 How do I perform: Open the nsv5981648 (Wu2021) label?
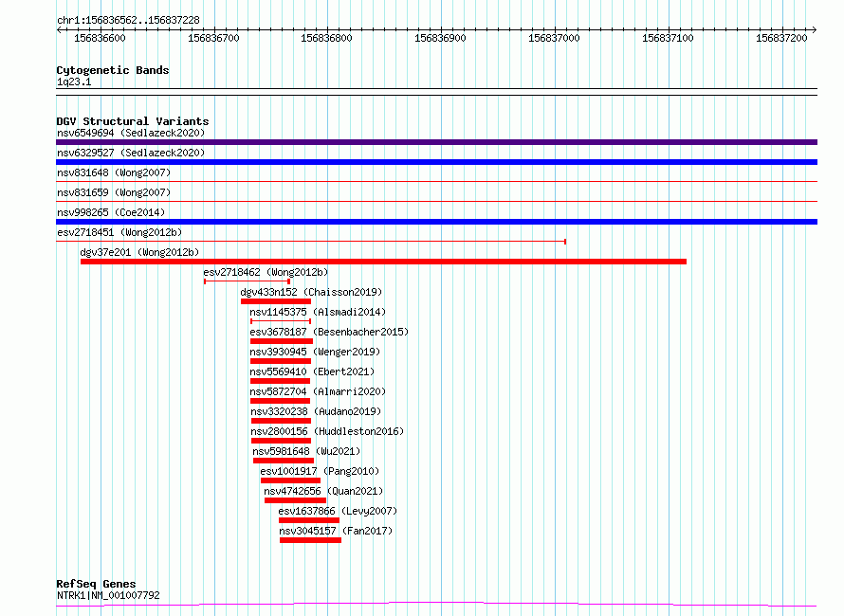pyautogui.click(x=306, y=451)
